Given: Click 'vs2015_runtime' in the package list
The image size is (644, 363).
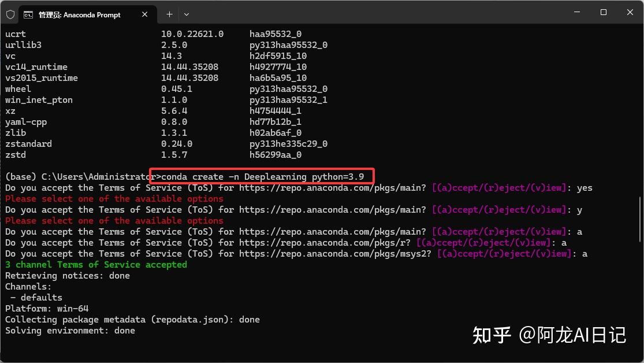Looking at the screenshot, I should 42,78.
